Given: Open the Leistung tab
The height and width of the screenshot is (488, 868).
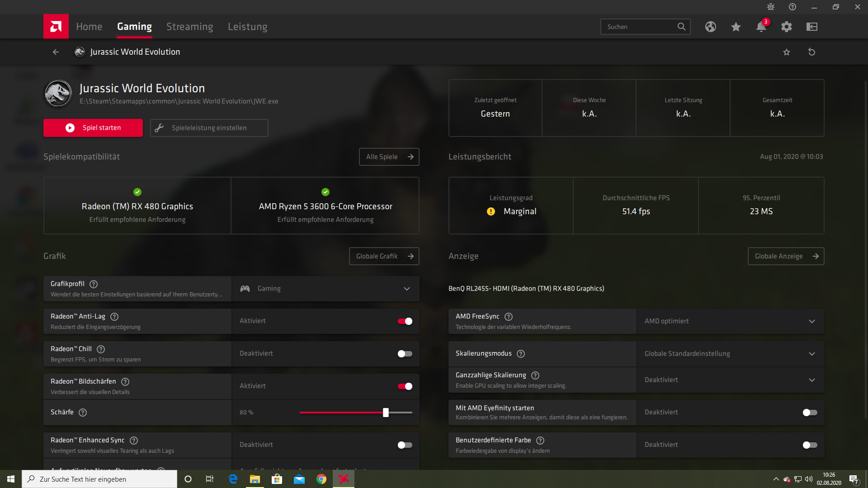Looking at the screenshot, I should click(247, 27).
